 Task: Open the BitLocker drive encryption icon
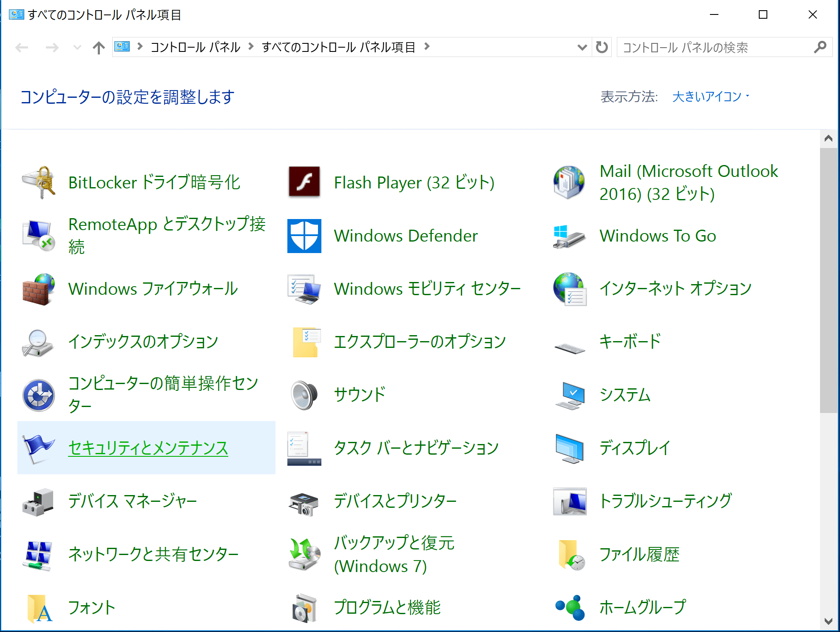pos(39,182)
